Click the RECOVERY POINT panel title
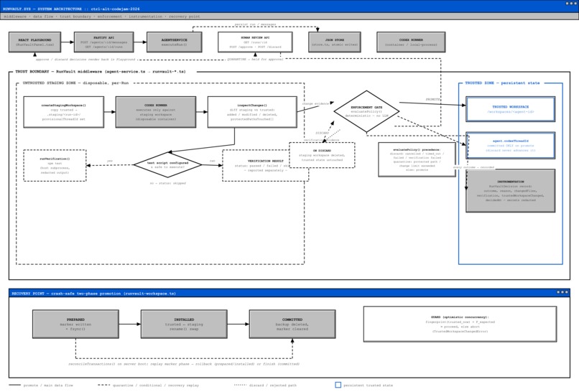 coord(94,294)
